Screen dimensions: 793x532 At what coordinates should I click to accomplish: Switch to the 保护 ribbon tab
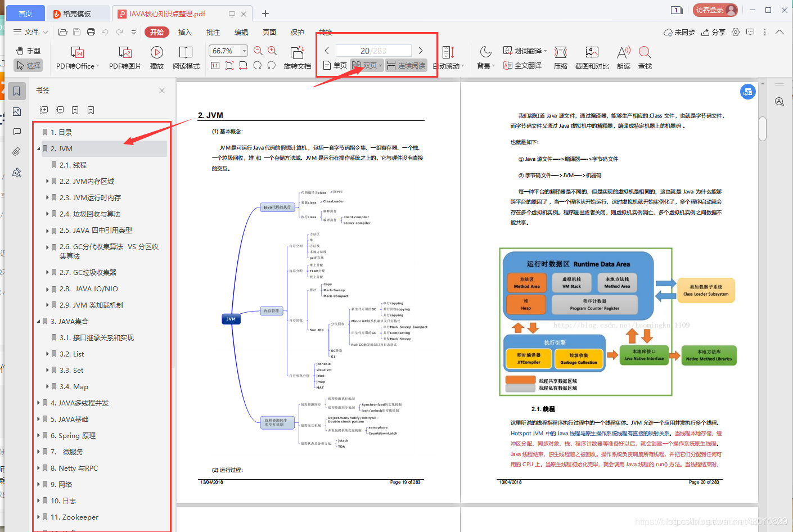298,33
